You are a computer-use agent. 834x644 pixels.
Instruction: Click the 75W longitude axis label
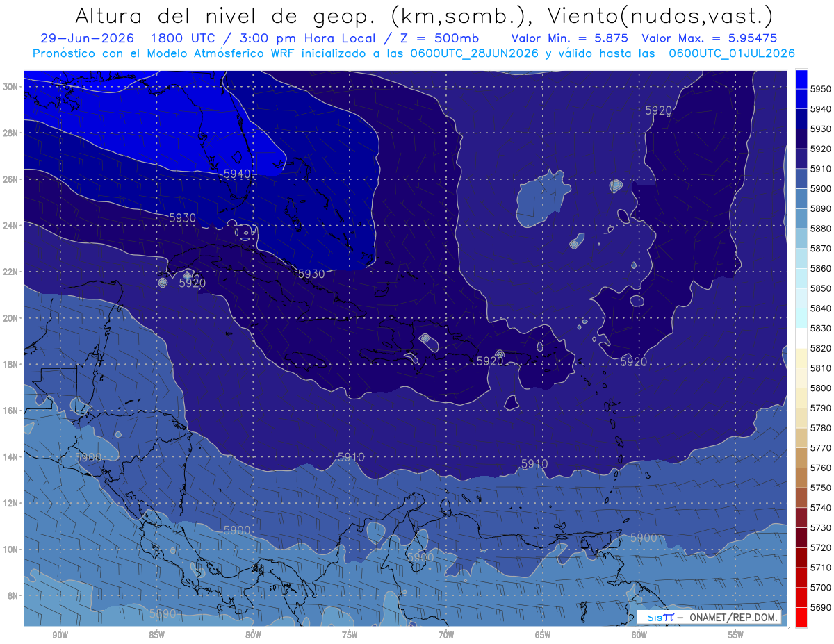[x=350, y=635]
